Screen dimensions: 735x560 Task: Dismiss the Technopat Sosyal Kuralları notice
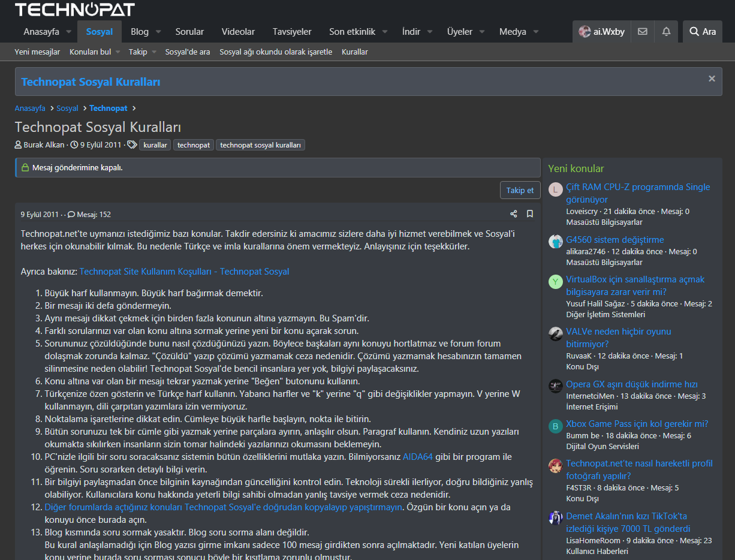pos(712,79)
